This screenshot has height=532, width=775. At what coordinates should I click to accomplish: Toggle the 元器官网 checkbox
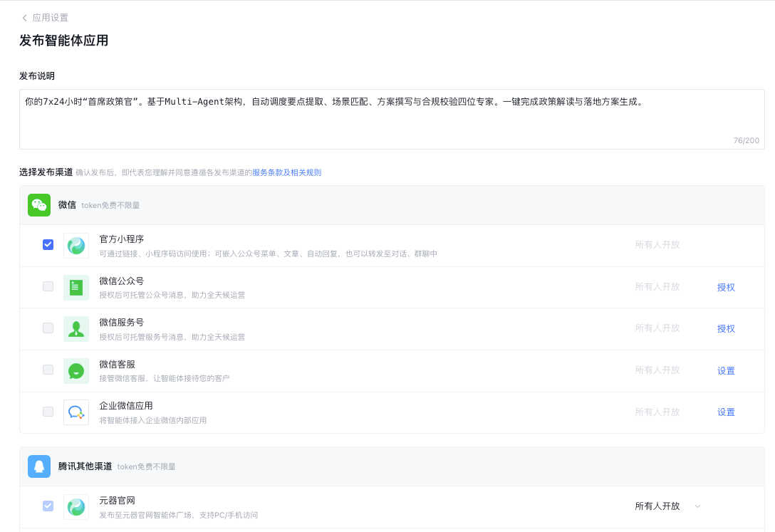tap(48, 506)
